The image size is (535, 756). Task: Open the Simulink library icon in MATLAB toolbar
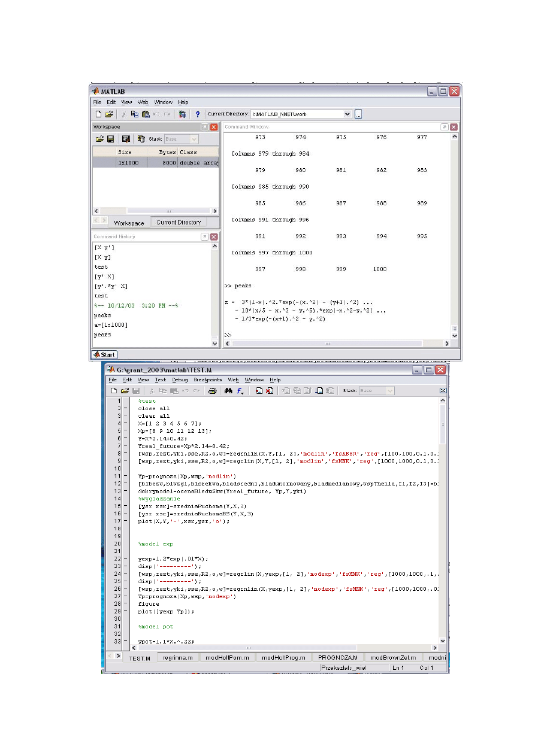click(182, 114)
